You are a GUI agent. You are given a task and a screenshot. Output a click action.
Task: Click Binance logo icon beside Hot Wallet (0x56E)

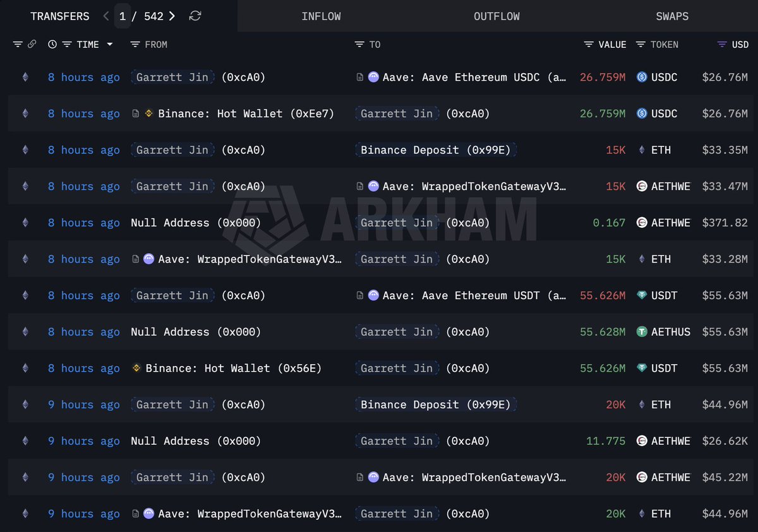(136, 368)
